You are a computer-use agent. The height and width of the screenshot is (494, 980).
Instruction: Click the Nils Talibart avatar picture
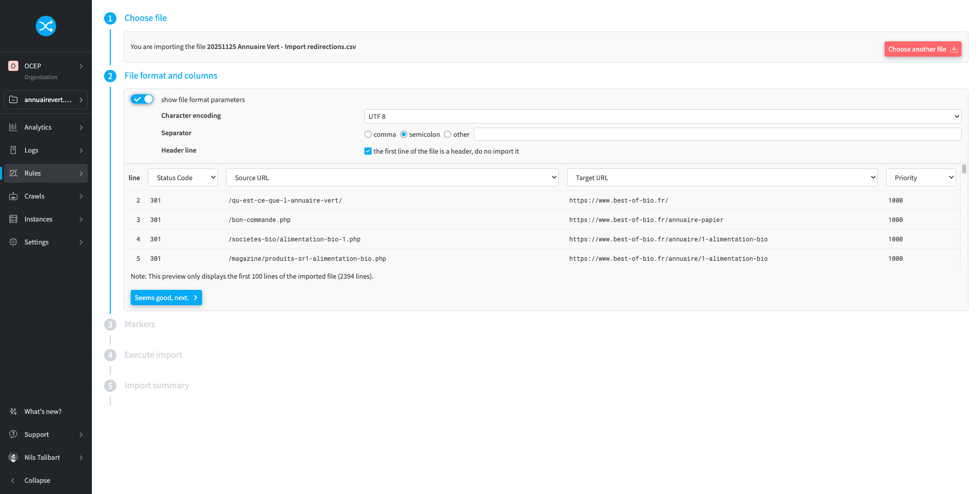click(x=13, y=457)
